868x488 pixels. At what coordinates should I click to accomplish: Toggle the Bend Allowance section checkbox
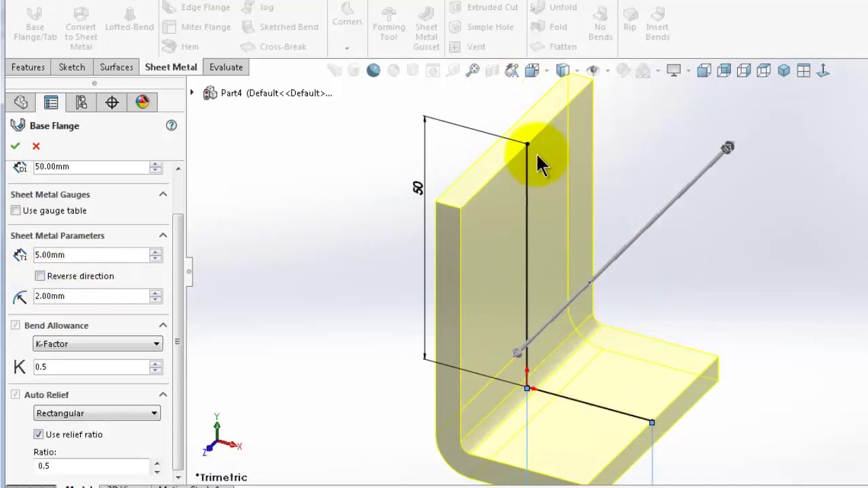click(15, 325)
